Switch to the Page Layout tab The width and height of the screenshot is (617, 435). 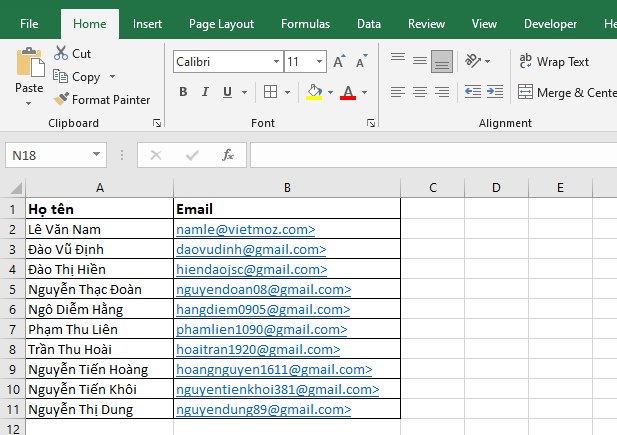tap(221, 24)
